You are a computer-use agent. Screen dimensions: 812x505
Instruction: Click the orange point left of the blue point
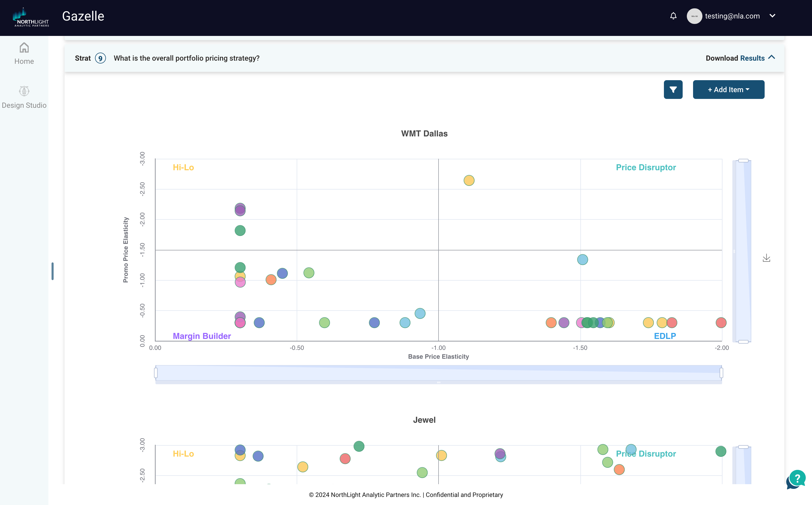271,280
